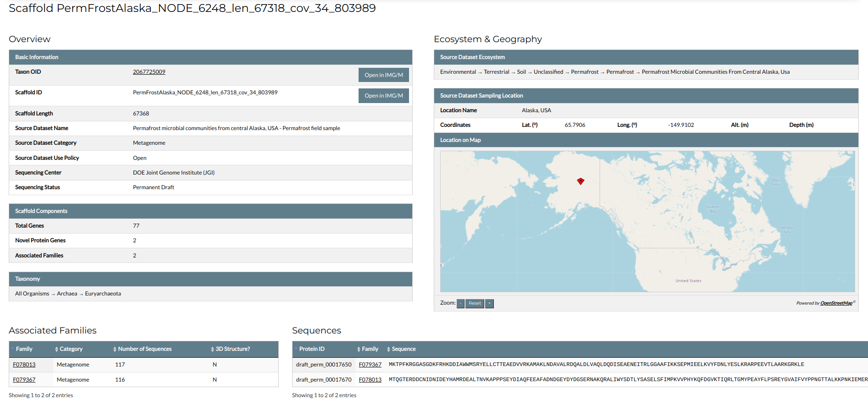868x399 pixels.
Task: Sort by 3D Structure column
Action: (232, 349)
